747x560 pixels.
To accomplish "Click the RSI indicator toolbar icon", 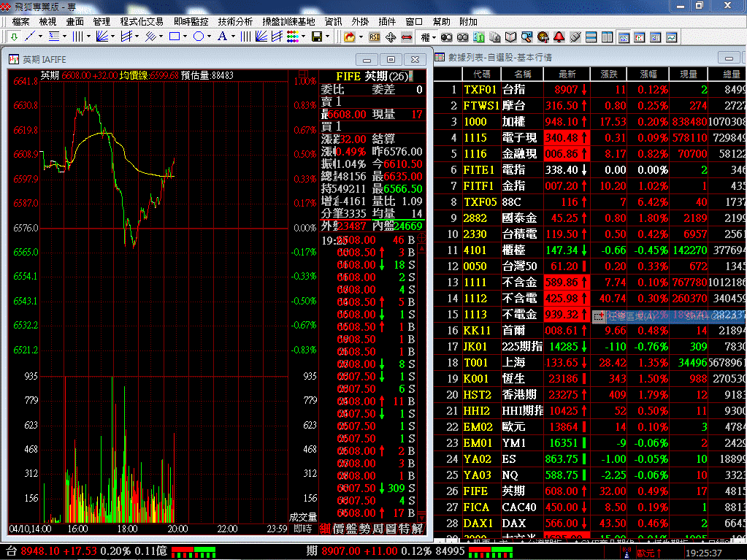I will (x=375, y=37).
